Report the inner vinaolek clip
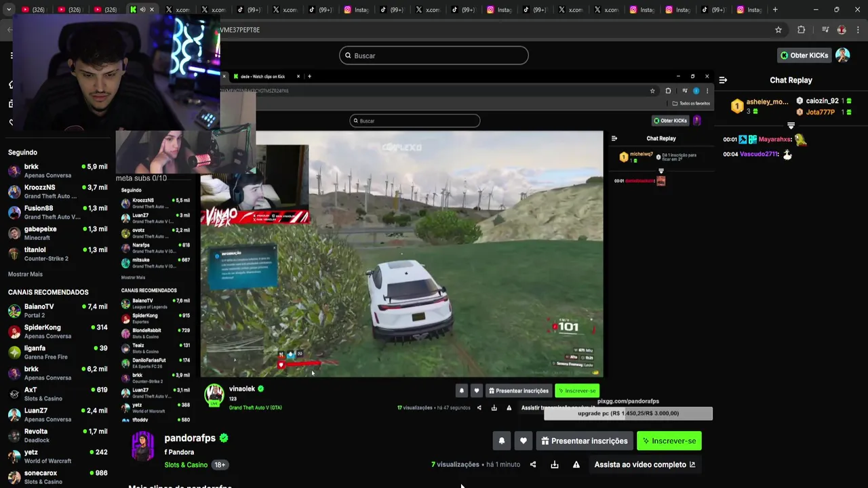868x488 pixels. [x=509, y=407]
